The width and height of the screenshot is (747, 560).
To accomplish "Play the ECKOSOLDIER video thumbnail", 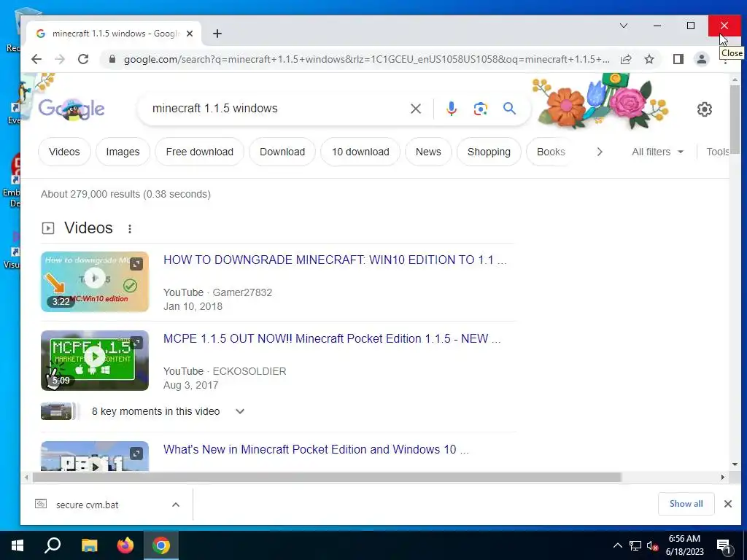I will [95, 360].
